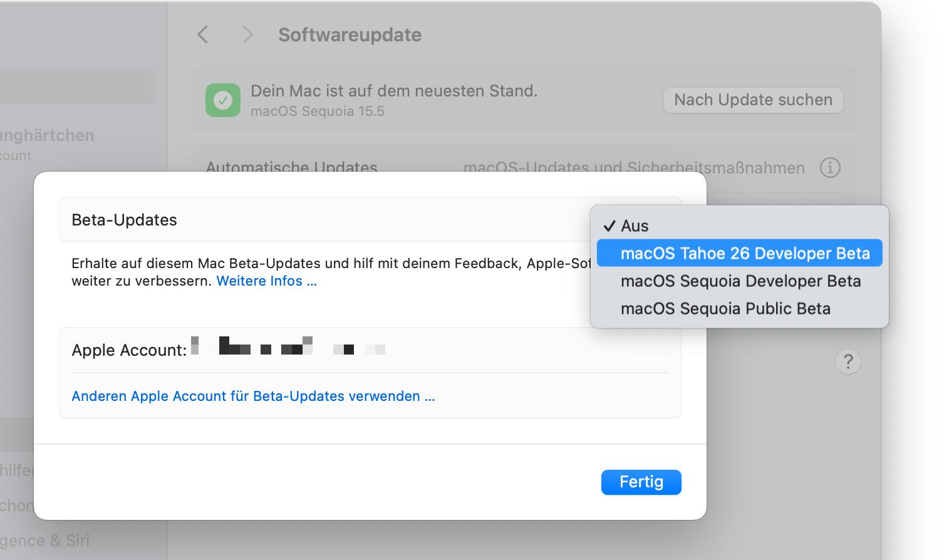
Task: Choose macOS Sequoia Developer Beta
Action: pos(739,281)
